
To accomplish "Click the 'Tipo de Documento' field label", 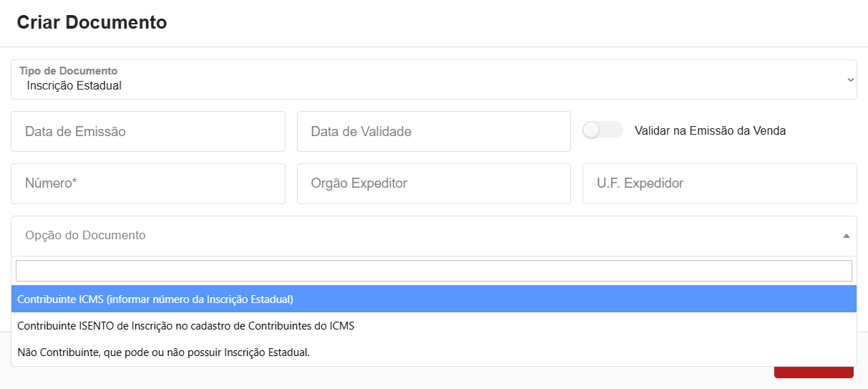I will tap(69, 71).
